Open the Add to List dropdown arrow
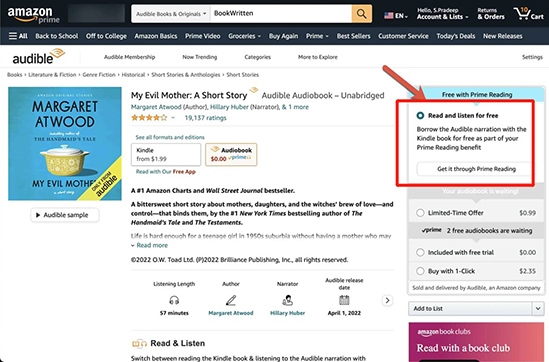 (x=538, y=308)
